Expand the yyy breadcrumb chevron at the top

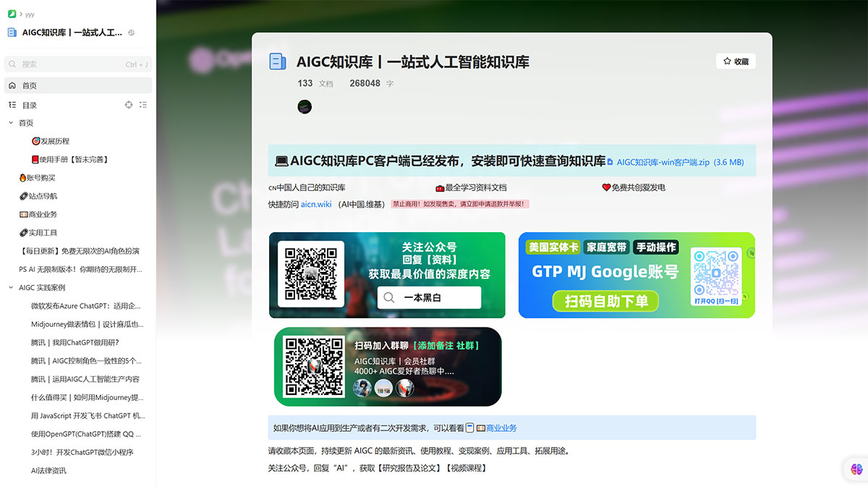pyautogui.click(x=20, y=13)
